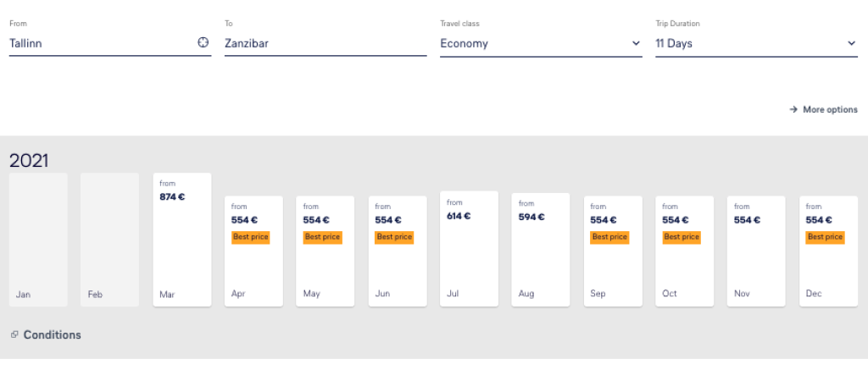Select the November price card
The height and width of the screenshot is (381, 868).
tap(756, 251)
